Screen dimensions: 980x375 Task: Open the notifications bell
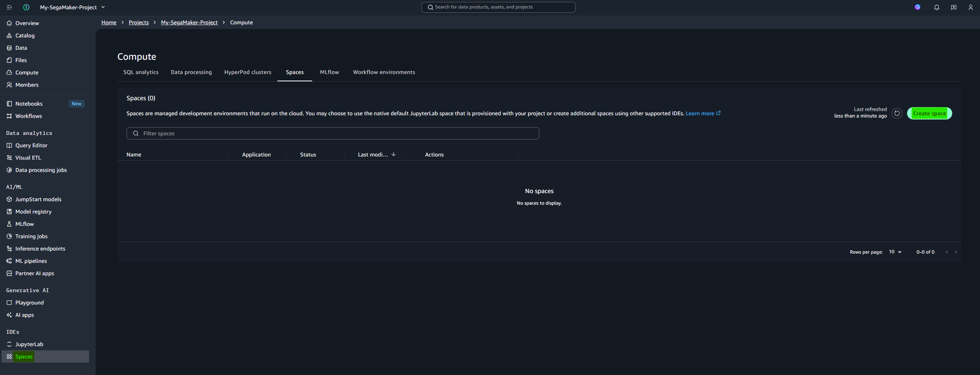pos(936,7)
